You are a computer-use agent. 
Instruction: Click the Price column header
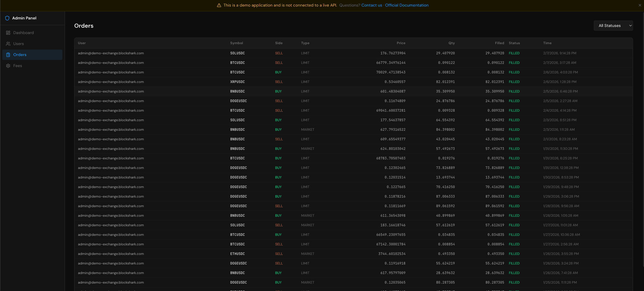point(401,43)
